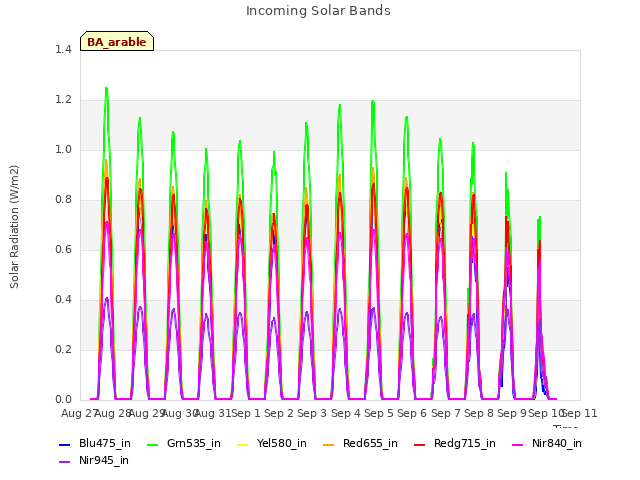
Task: Click the Sep 3 x-axis date label
Action: coord(312,413)
